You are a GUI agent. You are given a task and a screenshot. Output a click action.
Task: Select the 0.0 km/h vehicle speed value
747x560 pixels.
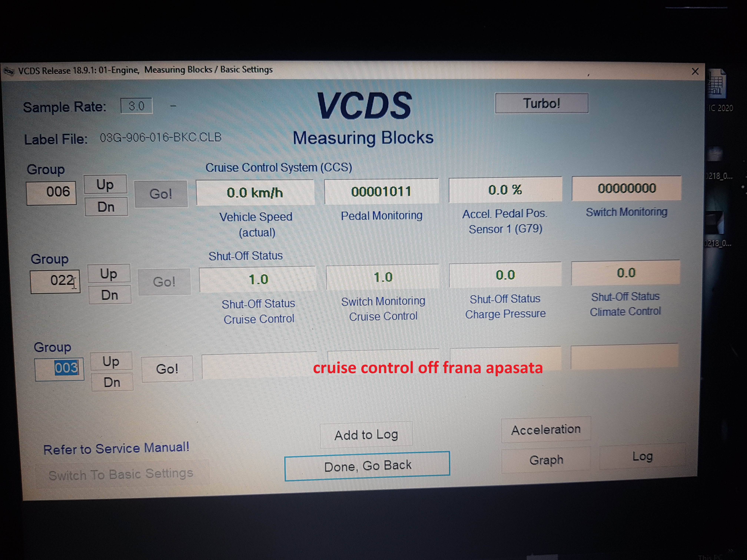tap(255, 192)
